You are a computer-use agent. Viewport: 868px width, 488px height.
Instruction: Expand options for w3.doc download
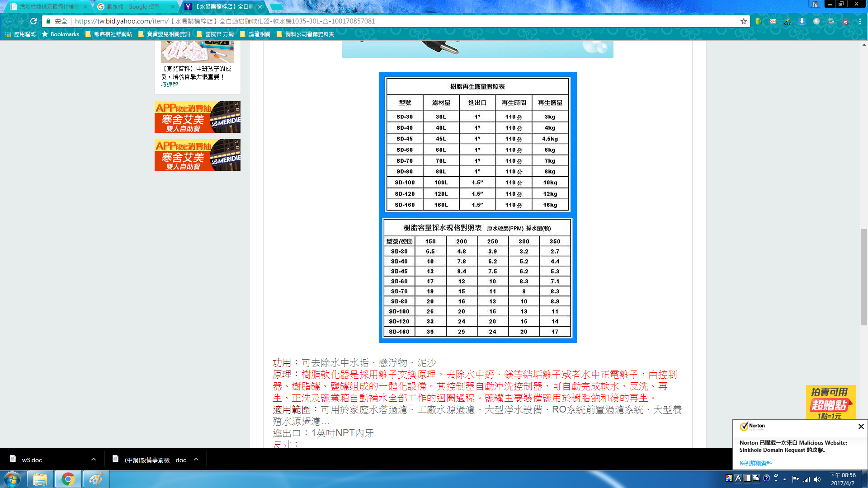93,460
